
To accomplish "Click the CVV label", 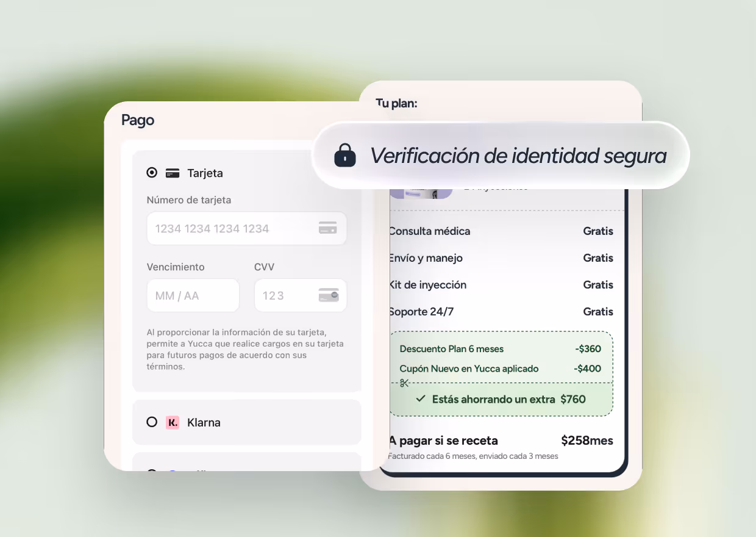I will tap(265, 267).
